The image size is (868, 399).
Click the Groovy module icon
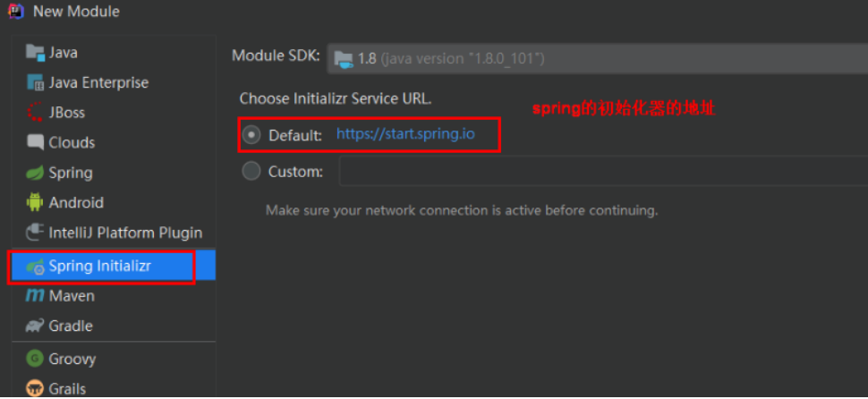point(35,359)
